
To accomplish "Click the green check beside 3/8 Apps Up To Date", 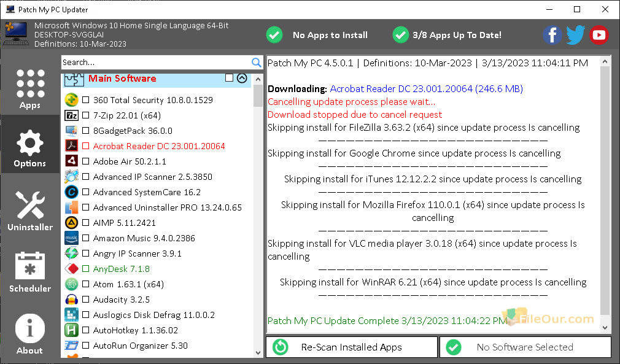I will tap(401, 35).
